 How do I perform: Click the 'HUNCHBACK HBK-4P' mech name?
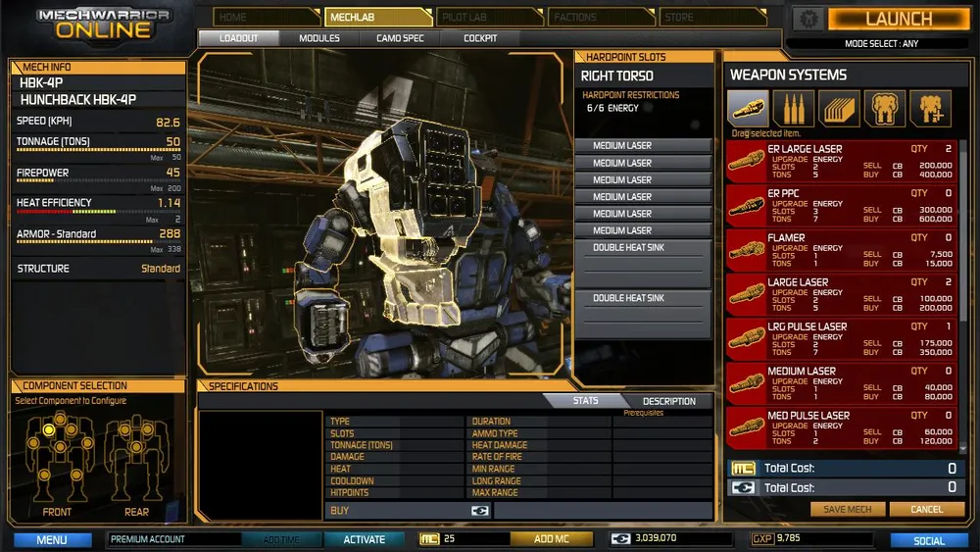click(77, 99)
